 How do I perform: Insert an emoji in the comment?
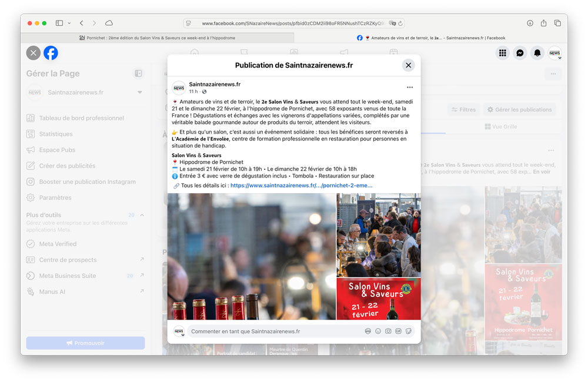click(x=378, y=331)
